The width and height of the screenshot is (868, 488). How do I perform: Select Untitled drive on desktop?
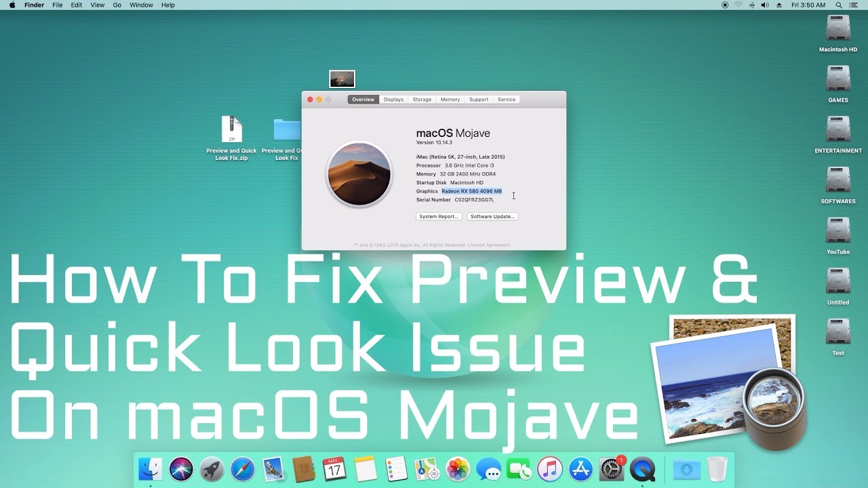(x=838, y=286)
